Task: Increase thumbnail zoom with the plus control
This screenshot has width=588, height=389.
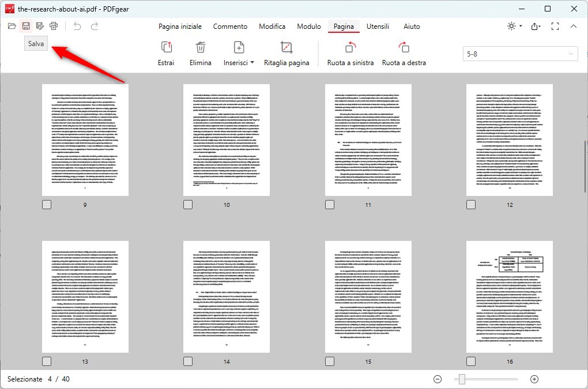Action: (534, 379)
